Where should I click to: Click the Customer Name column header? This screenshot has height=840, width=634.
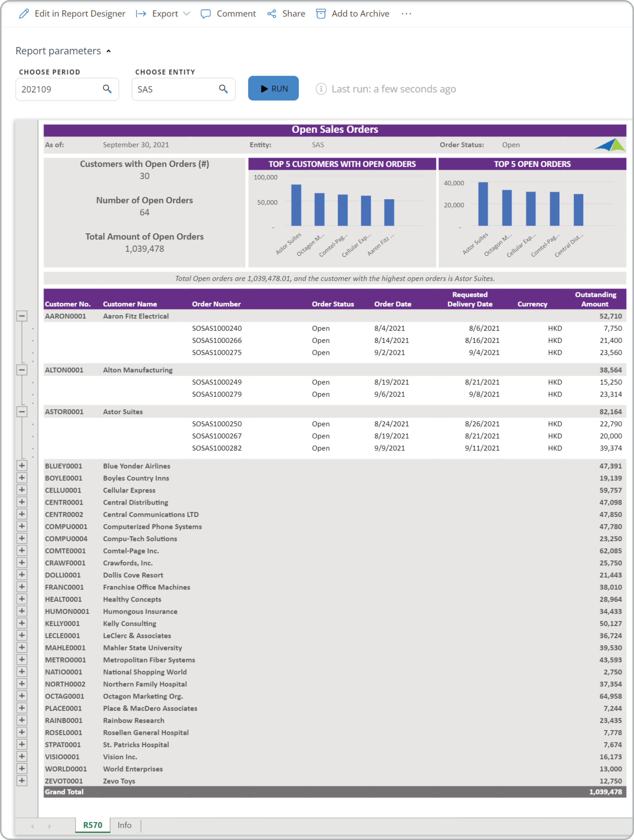130,304
